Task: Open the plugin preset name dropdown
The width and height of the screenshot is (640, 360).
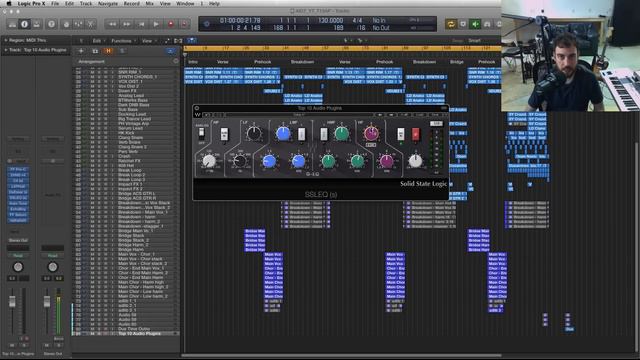Action: point(299,115)
